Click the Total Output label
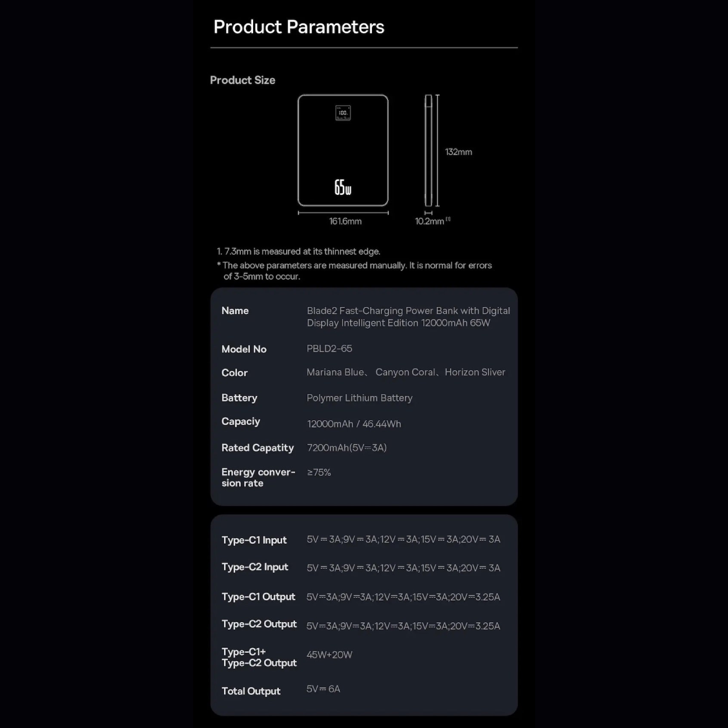Viewport: 728px width, 728px height. (x=251, y=691)
